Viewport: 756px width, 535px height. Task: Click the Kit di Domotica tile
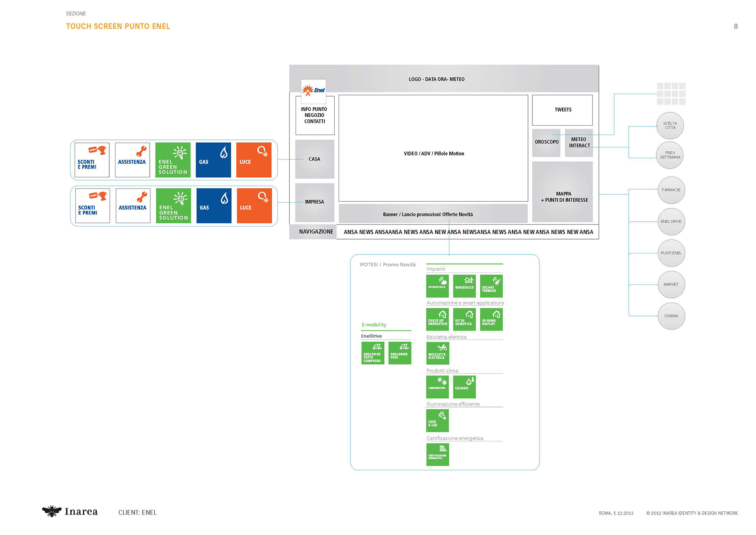(x=464, y=319)
